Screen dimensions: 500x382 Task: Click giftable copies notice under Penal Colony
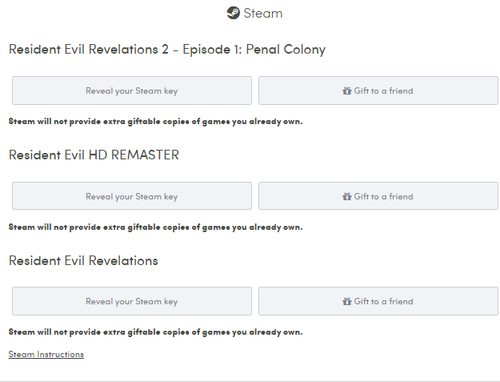coord(156,122)
